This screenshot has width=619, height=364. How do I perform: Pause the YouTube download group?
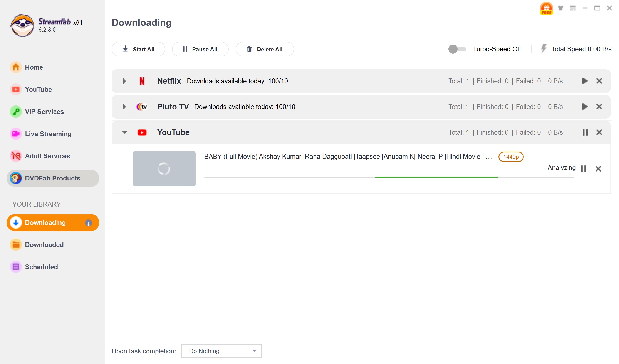pyautogui.click(x=585, y=133)
